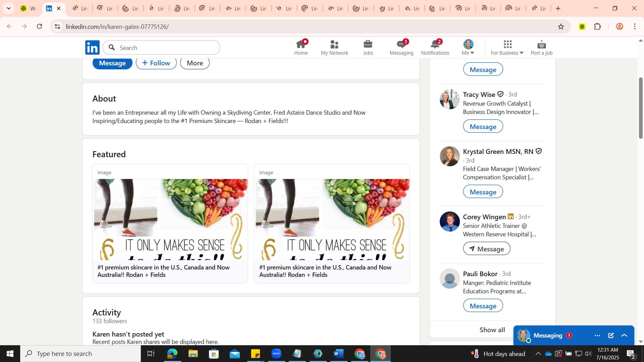Open the Windows notification center
The image size is (644, 362).
pyautogui.click(x=631, y=354)
